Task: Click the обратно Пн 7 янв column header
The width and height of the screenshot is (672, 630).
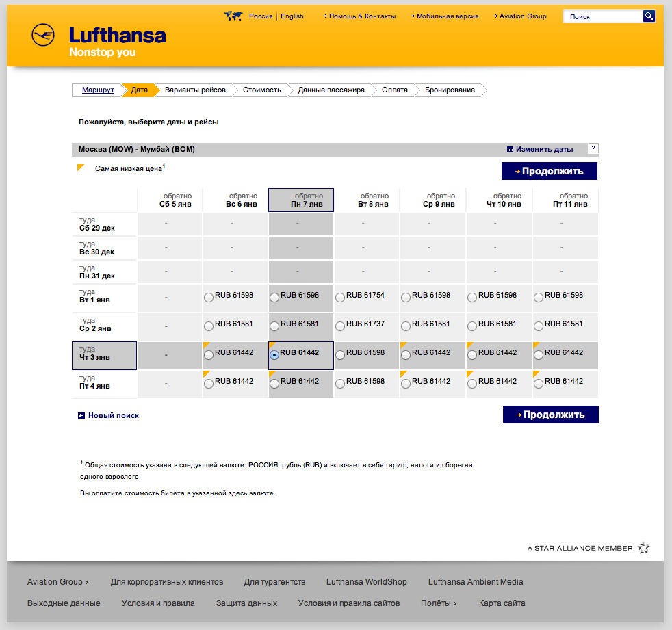Action: point(301,200)
